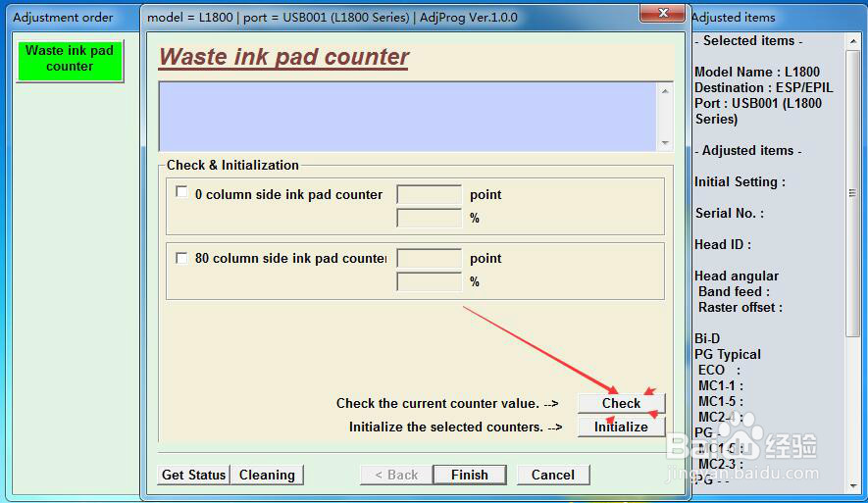Click 'Initial Setting :' in Adjusted items
The height and width of the screenshot is (503, 868).
pos(740,182)
